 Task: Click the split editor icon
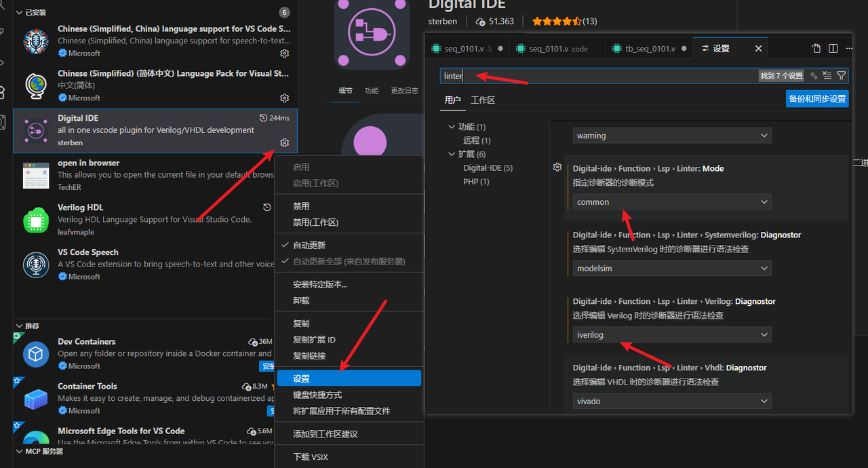833,49
